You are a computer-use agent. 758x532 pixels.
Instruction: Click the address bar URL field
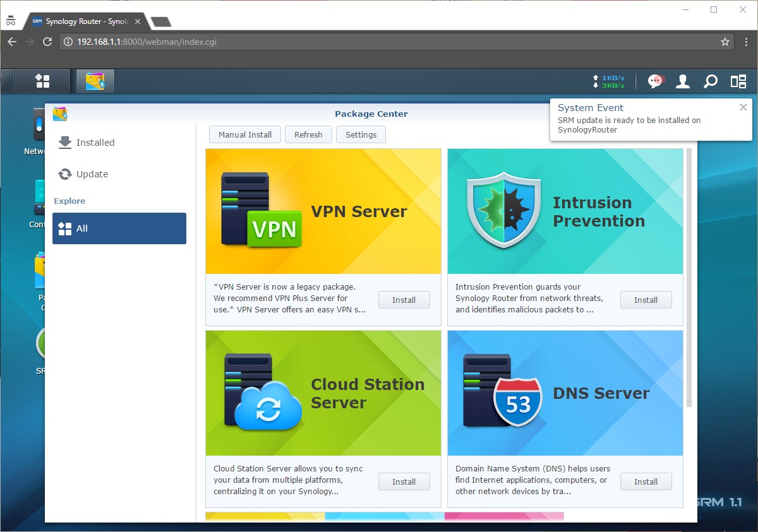[x=397, y=42]
